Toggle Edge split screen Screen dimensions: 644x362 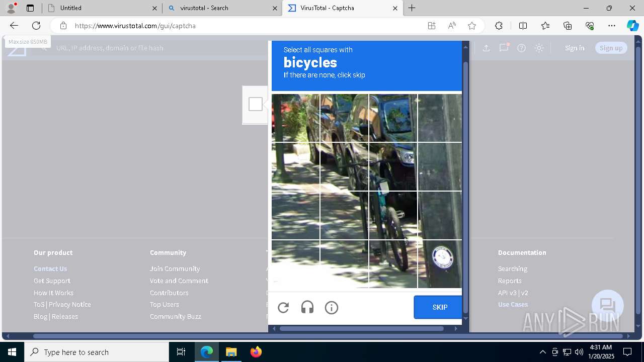pos(523,26)
